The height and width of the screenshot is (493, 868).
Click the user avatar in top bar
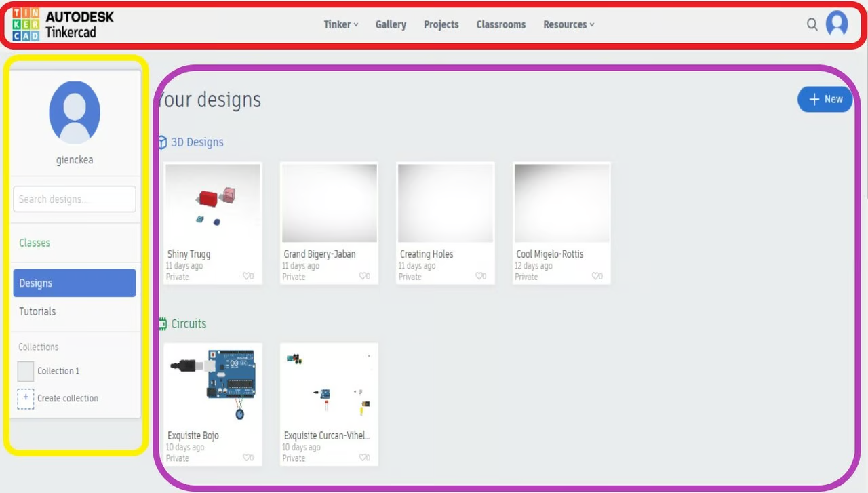click(837, 24)
